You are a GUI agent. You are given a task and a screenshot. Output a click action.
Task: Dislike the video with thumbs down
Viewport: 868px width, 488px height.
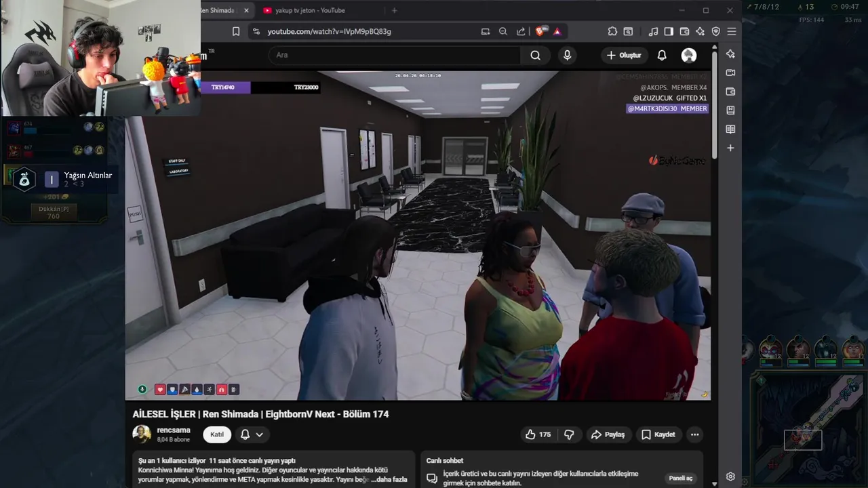[570, 434]
